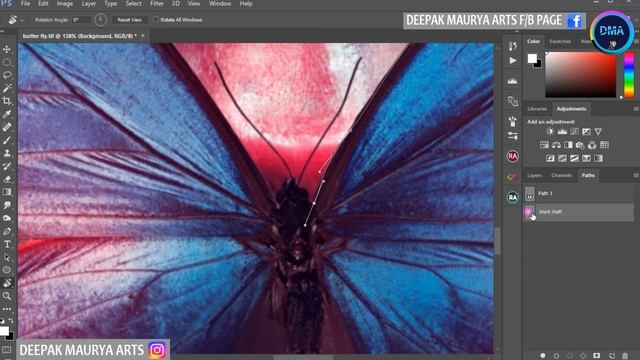Add an Invert adjustment
Image resolution: width=640 pixels, height=360 pixels.
click(550, 158)
